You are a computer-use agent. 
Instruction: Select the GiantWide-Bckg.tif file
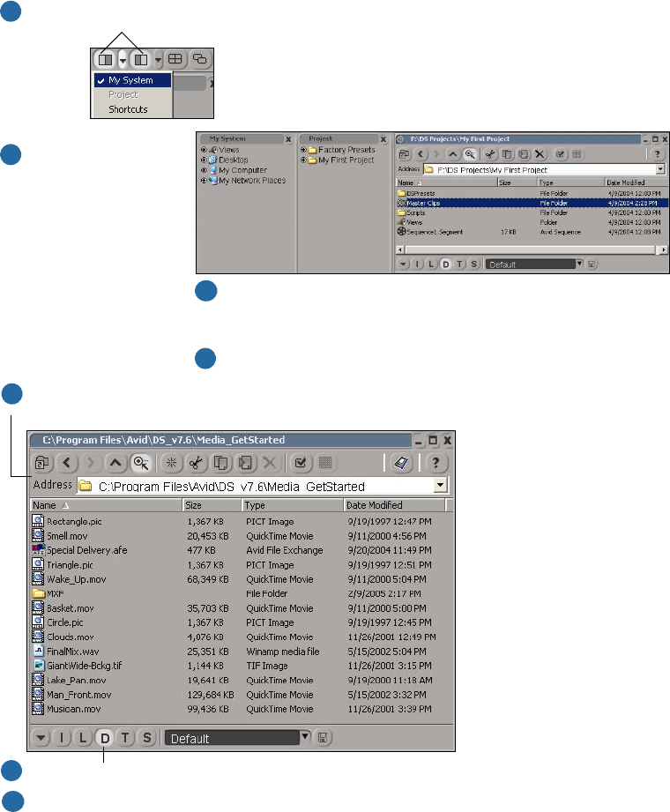click(85, 666)
